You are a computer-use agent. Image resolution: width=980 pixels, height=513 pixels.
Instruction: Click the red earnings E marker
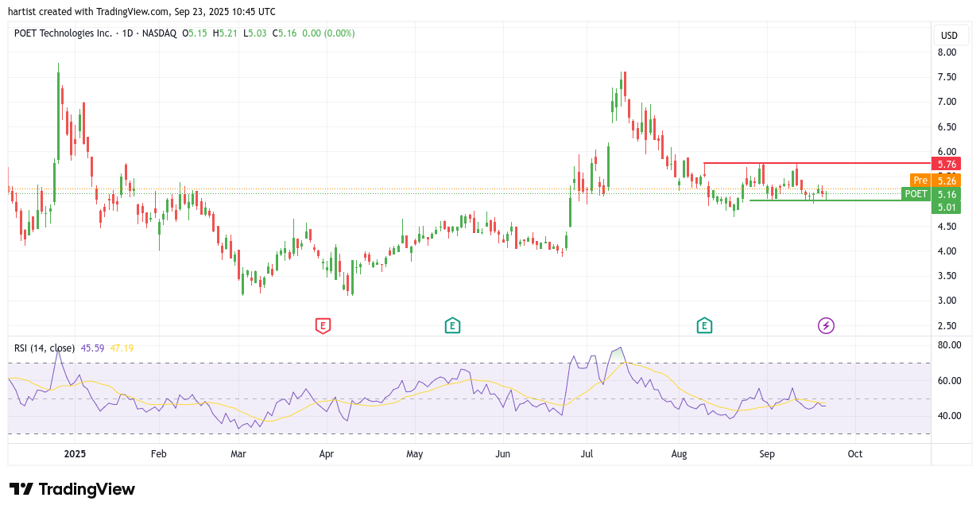pos(323,325)
